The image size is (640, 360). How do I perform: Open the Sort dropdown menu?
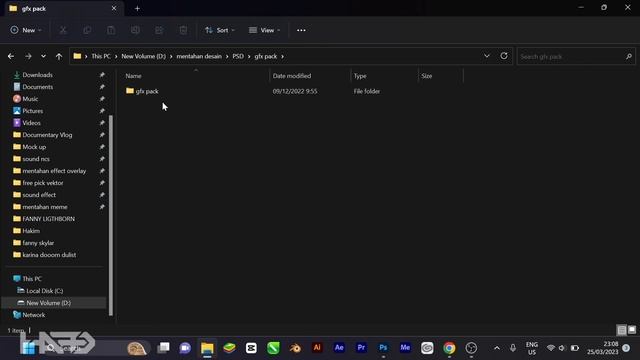point(220,30)
